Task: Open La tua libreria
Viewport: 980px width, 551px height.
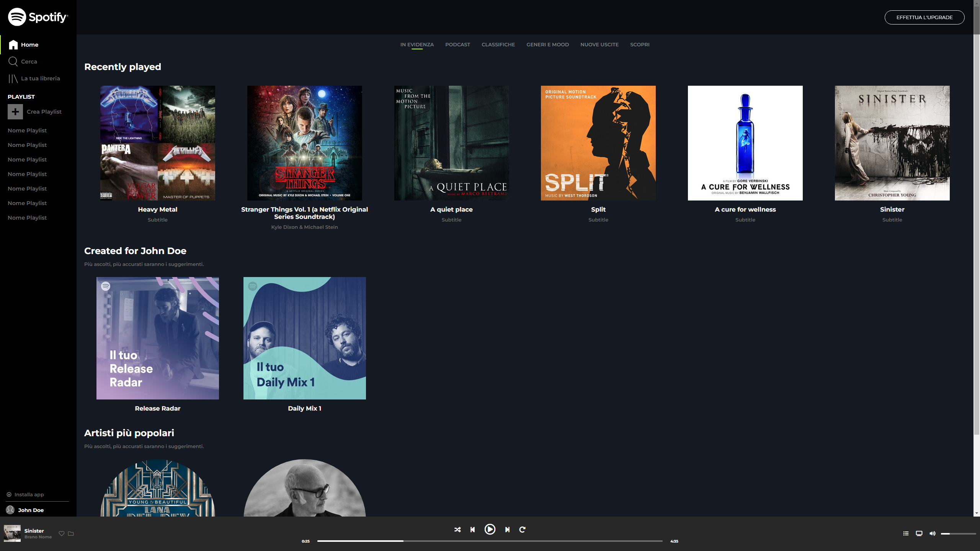Action: (34, 78)
